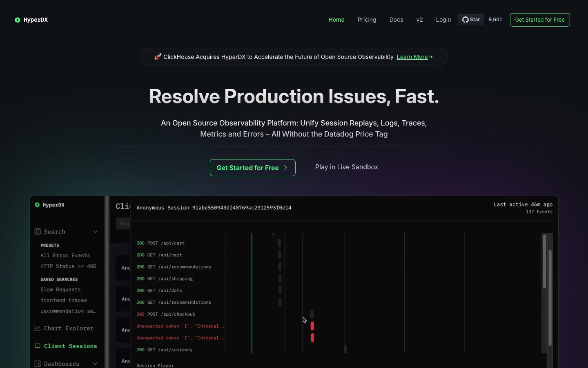Click first red error marker on timeline
The image size is (588, 368).
(x=312, y=326)
